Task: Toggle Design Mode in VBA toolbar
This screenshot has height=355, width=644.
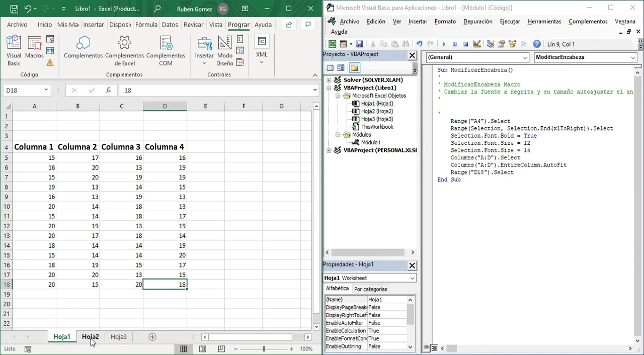Action: coord(477,44)
